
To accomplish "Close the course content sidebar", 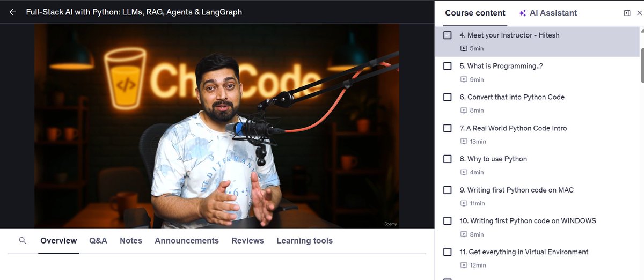I will [x=639, y=13].
